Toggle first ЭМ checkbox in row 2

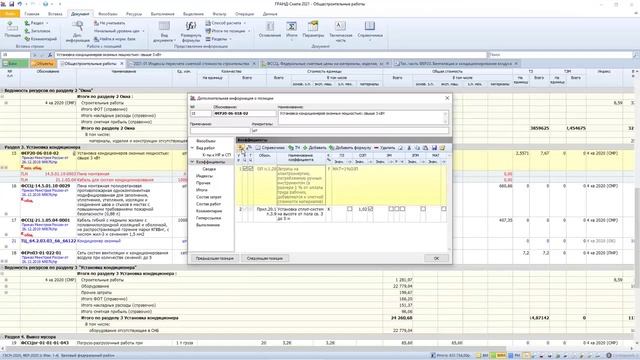[391, 209]
